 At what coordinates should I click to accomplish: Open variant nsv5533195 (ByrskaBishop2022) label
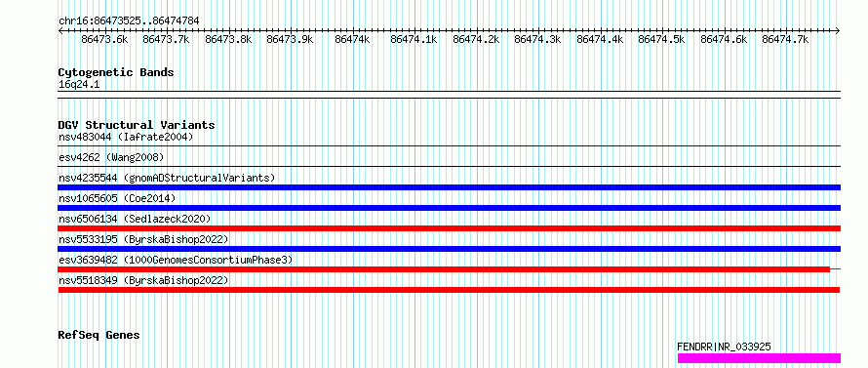pyautogui.click(x=143, y=239)
